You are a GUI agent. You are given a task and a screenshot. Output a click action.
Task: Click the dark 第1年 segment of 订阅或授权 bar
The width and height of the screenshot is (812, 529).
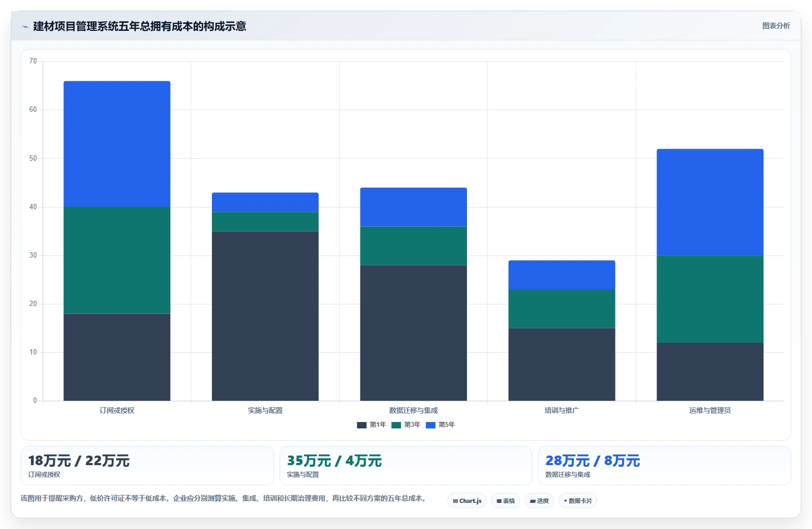[x=117, y=357]
